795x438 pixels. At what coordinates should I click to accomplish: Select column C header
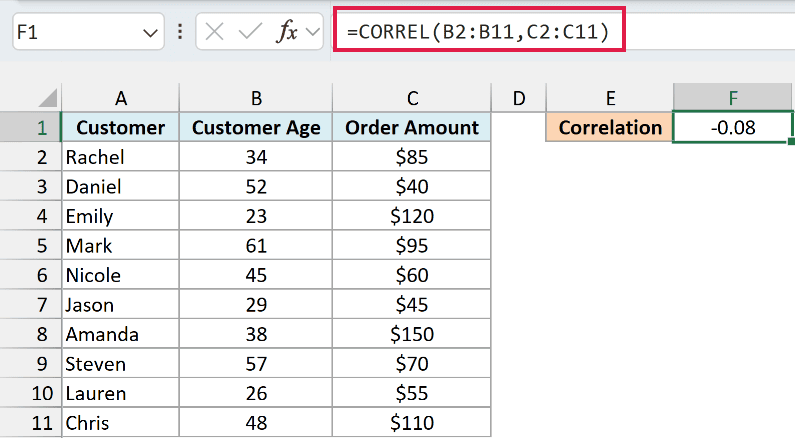(412, 98)
